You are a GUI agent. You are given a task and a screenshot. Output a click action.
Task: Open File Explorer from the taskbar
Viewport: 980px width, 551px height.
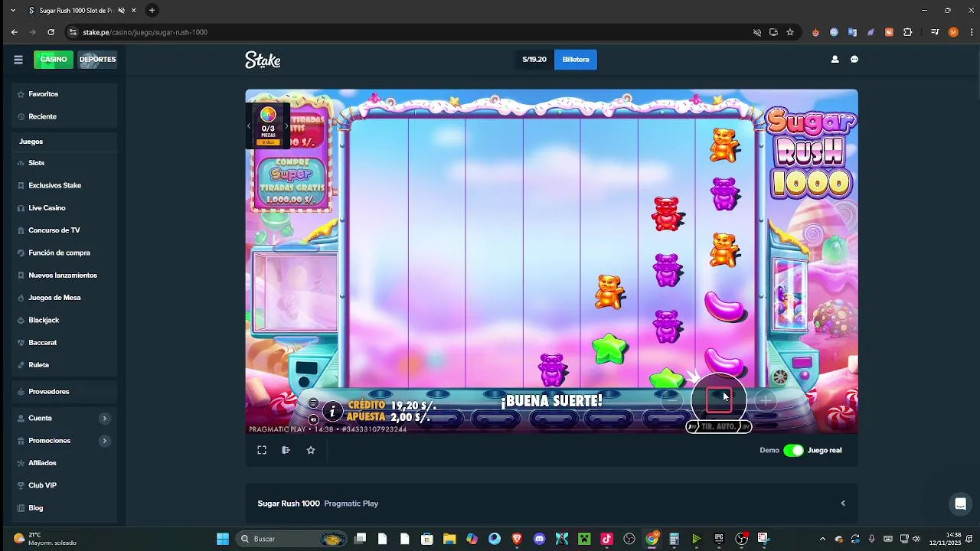449,539
